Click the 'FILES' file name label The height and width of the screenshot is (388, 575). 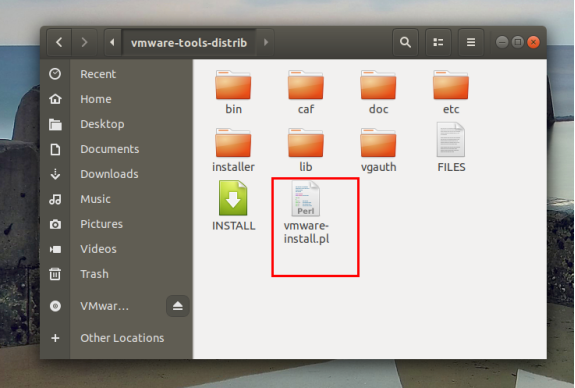click(451, 167)
